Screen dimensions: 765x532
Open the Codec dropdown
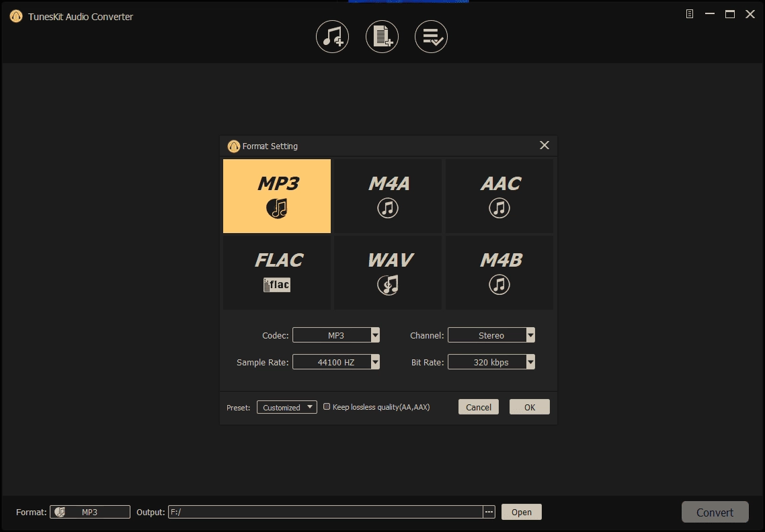point(335,335)
